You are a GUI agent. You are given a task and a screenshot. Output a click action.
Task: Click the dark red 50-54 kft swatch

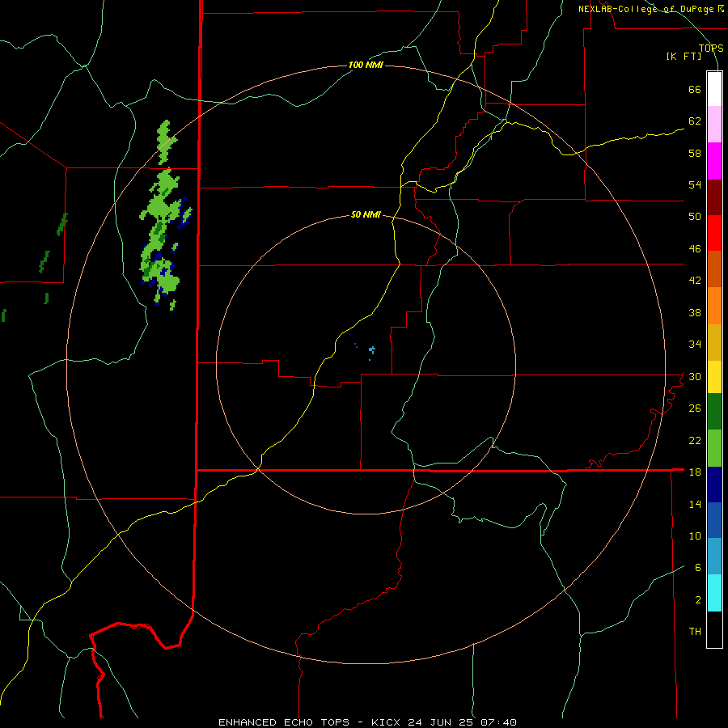click(x=714, y=197)
